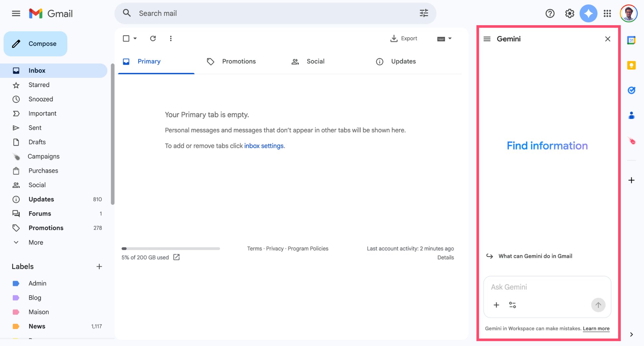The height and width of the screenshot is (346, 644).
Task: Submit the Gemini prompt arrow button
Action: (x=598, y=305)
